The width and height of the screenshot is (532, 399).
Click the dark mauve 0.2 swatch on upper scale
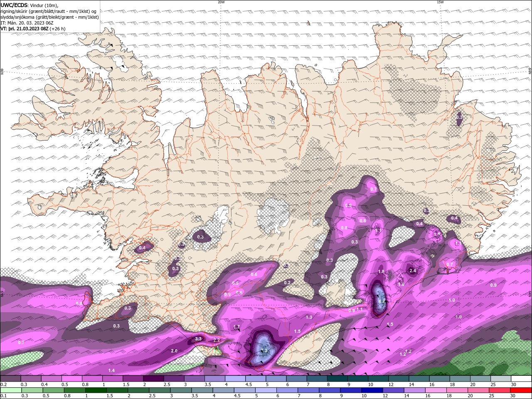pyautogui.click(x=10, y=379)
